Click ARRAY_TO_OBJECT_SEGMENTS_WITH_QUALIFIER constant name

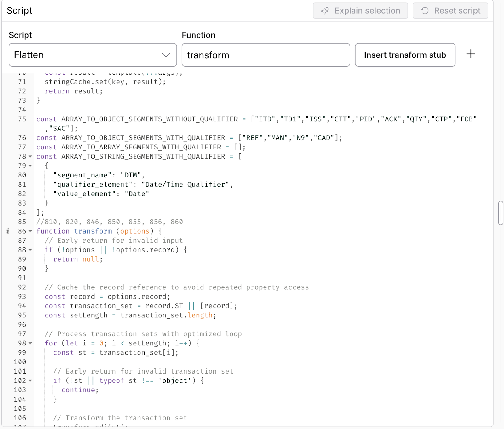tap(143, 138)
